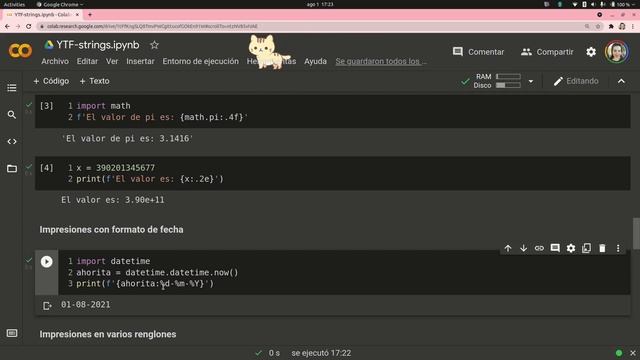Open notebook settings gear in header
The height and width of the screenshot is (360, 640).
coord(591,52)
